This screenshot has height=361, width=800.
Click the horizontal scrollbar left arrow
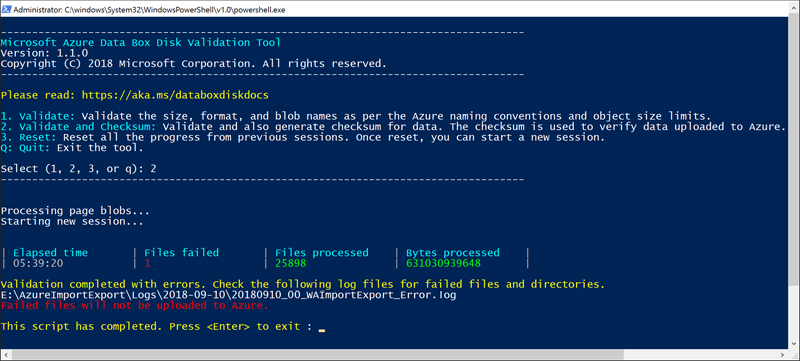5,354
